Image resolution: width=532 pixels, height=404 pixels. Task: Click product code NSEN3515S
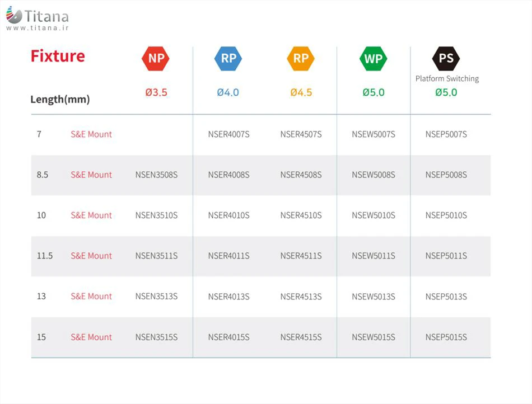point(156,337)
